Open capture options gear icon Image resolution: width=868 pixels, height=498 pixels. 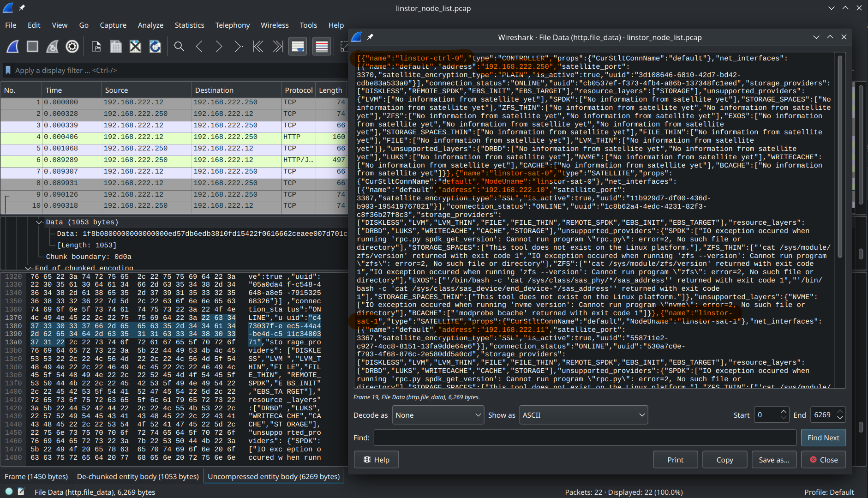tap(72, 47)
